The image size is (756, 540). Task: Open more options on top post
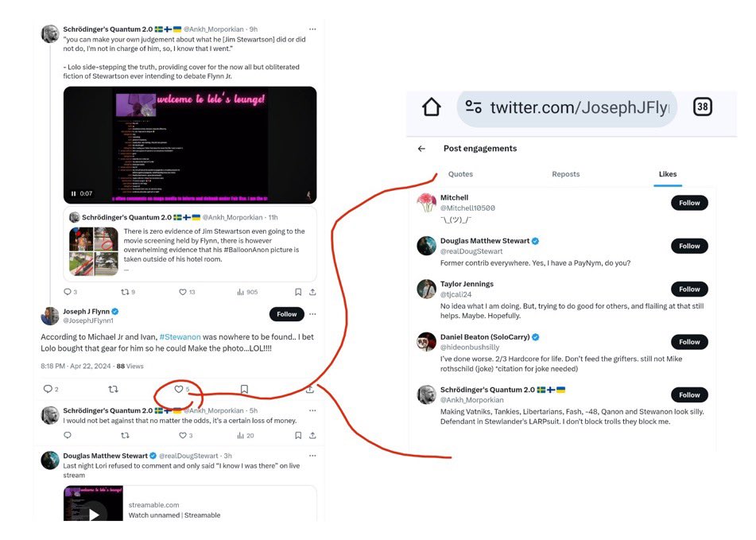pos(312,29)
